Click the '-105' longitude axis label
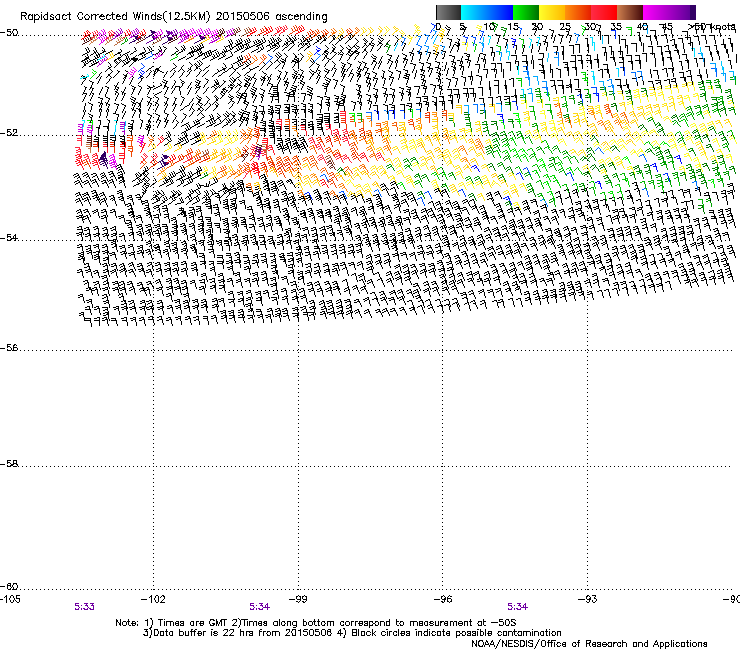The width and height of the screenshot is (740, 650). click(x=10, y=599)
